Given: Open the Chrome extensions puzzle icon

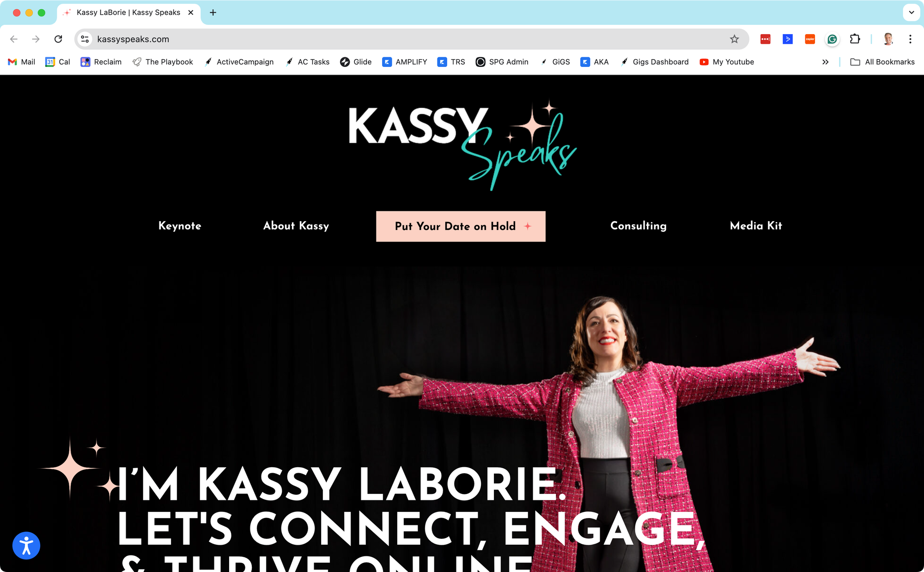Looking at the screenshot, I should pyautogui.click(x=855, y=39).
